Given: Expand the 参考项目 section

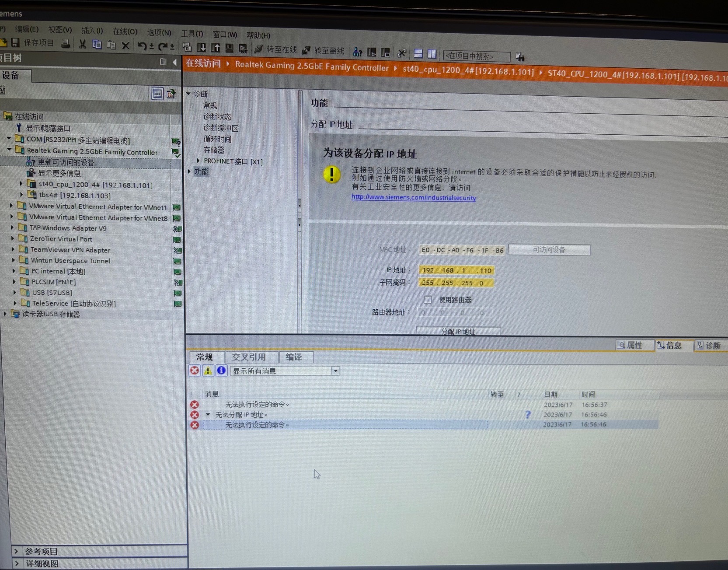Looking at the screenshot, I should coord(17,551).
